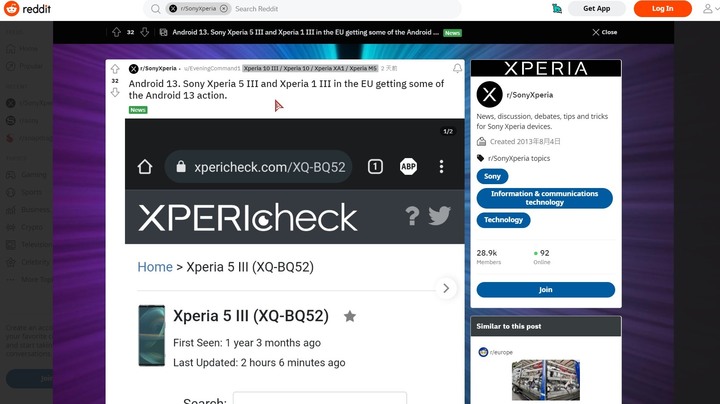Screen dimensions: 720x404
Task: Close the post overlay with Close button
Action: pos(604,32)
